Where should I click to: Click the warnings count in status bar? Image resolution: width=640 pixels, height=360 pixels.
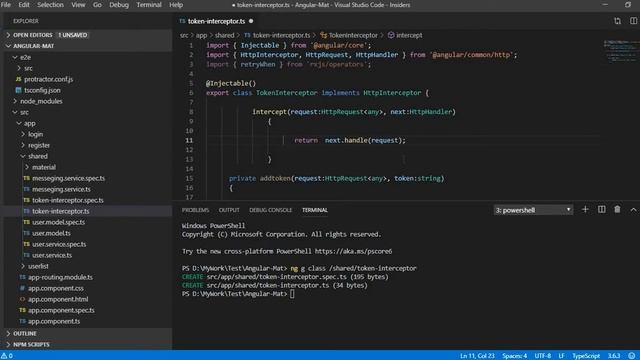(7, 356)
